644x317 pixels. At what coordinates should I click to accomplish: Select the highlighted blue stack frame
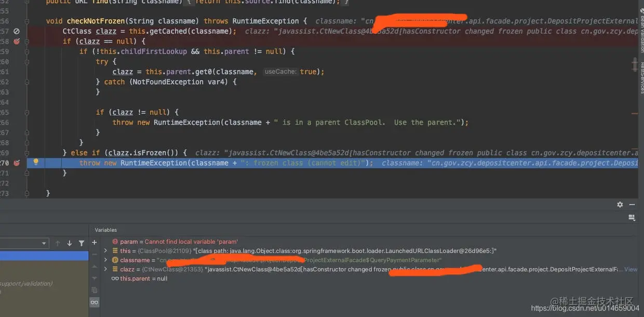pos(44,256)
